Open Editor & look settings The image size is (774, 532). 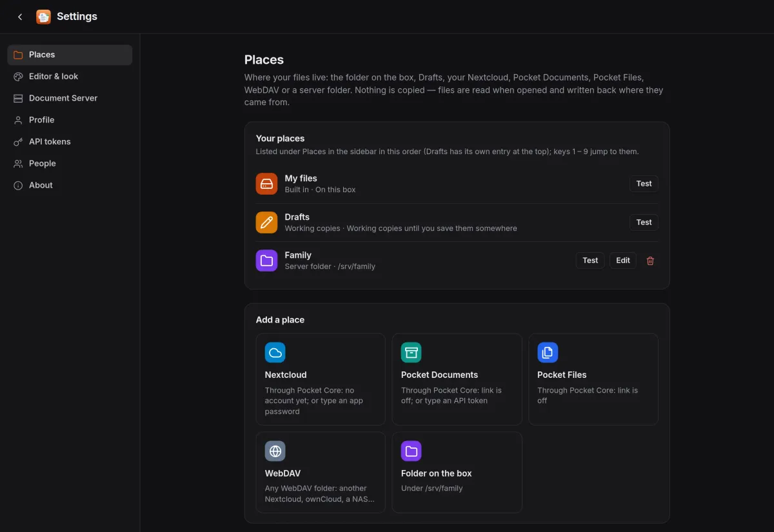[70, 77]
